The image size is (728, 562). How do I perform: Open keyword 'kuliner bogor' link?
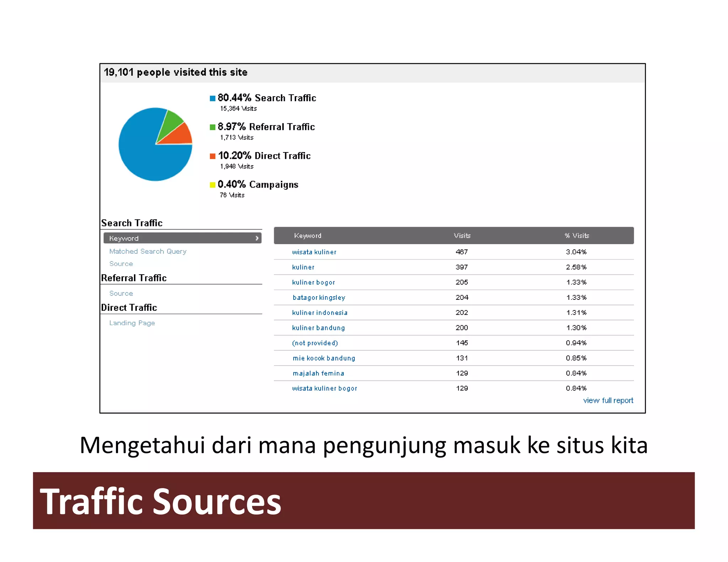click(314, 282)
